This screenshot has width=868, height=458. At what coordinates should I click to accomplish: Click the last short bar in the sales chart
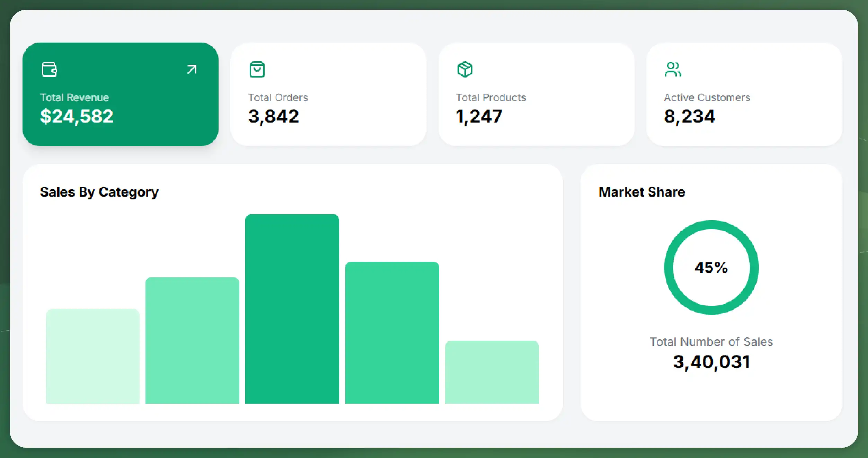point(492,372)
